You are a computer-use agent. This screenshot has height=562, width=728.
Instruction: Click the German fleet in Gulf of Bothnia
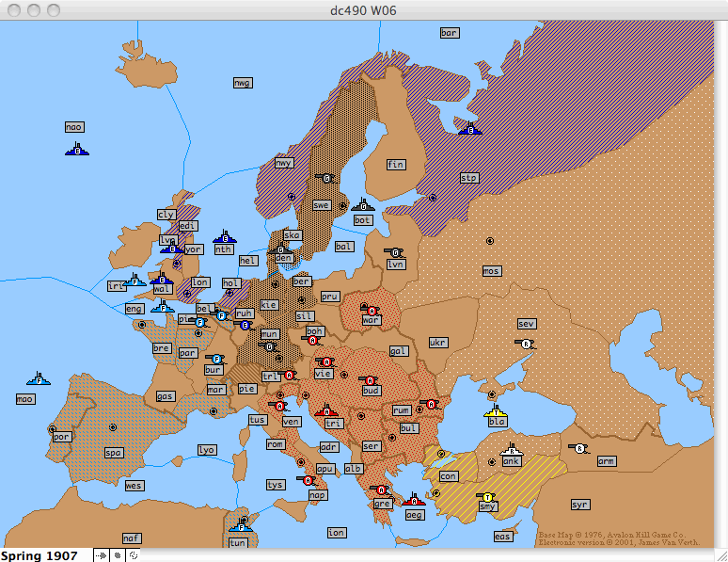[x=363, y=203]
